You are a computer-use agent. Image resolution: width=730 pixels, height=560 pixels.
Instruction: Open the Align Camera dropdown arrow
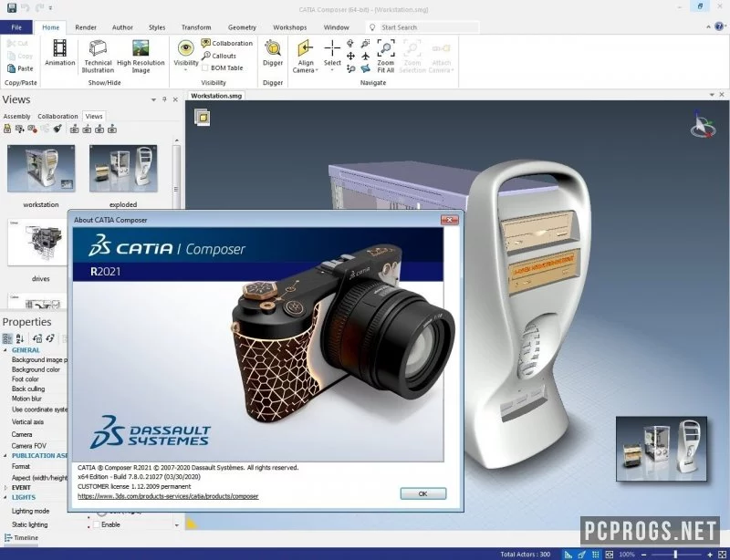coord(317,71)
